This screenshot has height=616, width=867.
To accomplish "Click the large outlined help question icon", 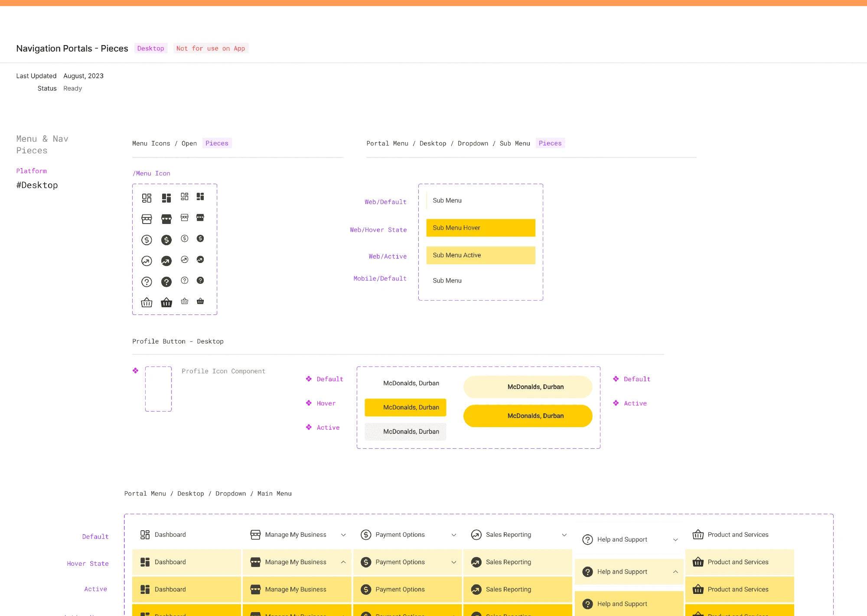I will click(x=147, y=282).
